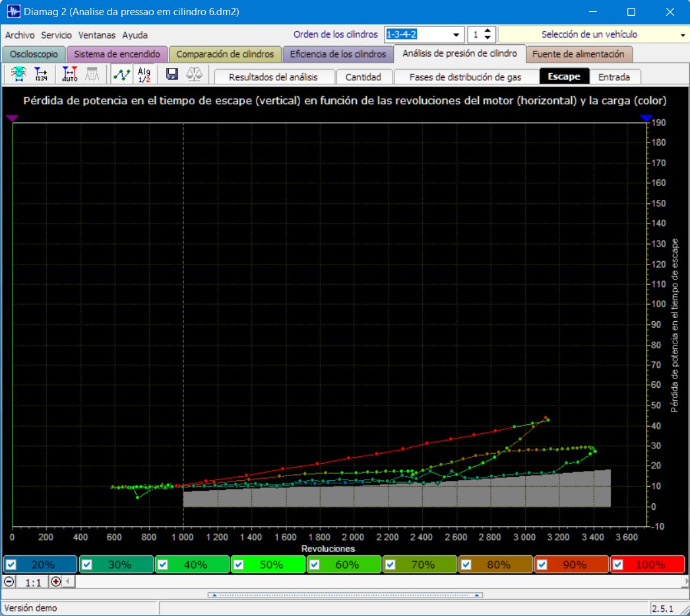Viewport: 690px width, 616px height.
Task: Toggle the 30% load checkbox
Action: coord(87,565)
